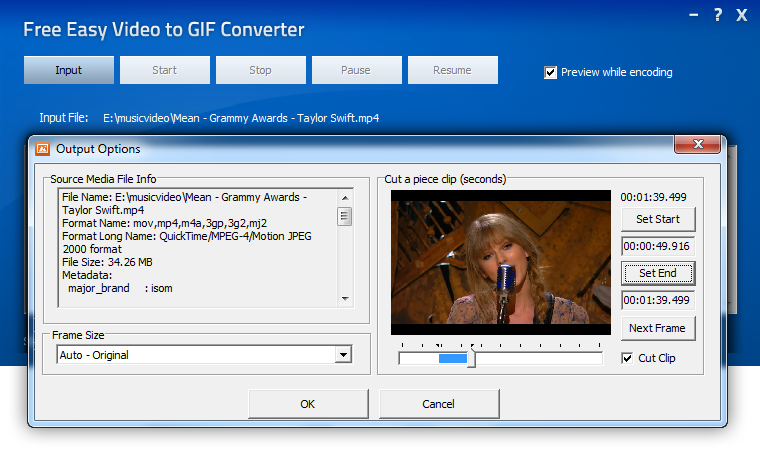Close the Output Options dialog
The height and width of the screenshot is (450, 760).
697,144
